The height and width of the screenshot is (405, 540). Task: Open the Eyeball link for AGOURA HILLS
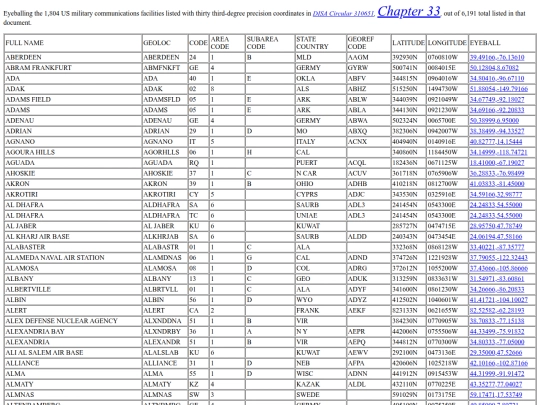(x=498, y=152)
